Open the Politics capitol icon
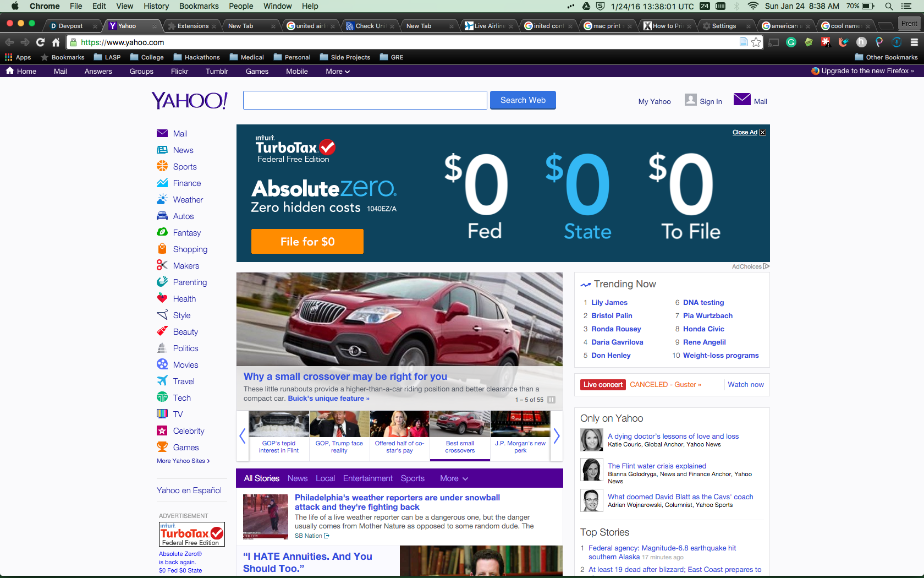 162,348
